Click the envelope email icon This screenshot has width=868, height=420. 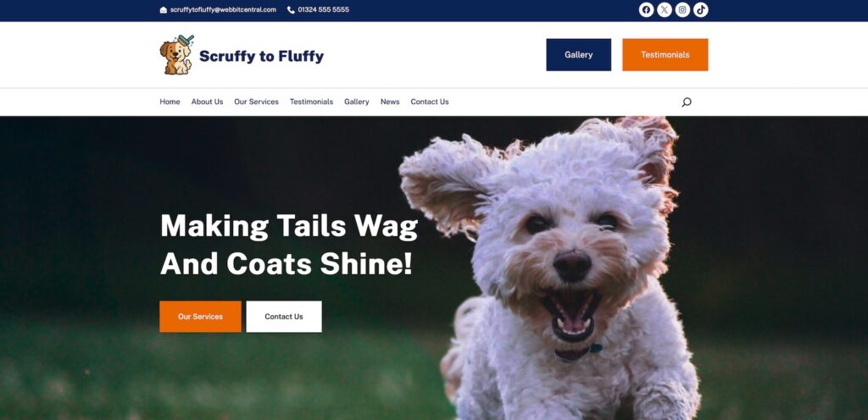[164, 10]
